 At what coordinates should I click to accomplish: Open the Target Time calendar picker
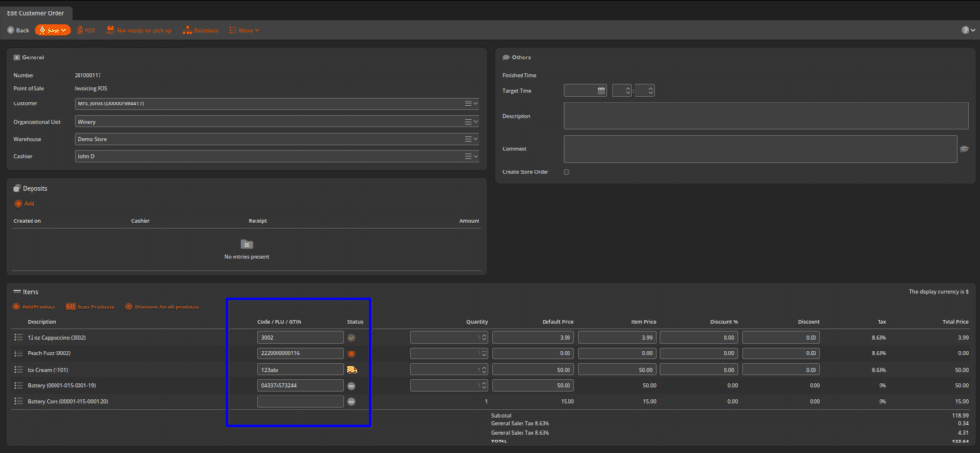(x=601, y=90)
